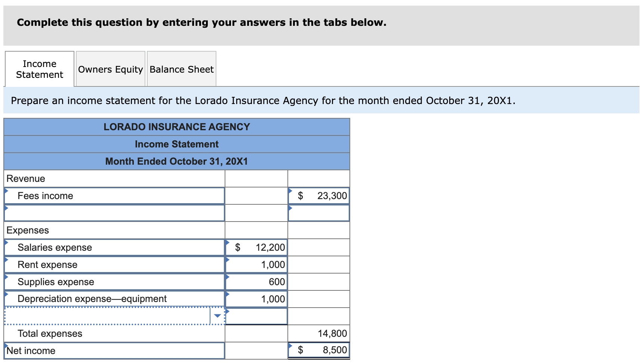Select the Income Statement tab
644x363 pixels.
point(39,69)
